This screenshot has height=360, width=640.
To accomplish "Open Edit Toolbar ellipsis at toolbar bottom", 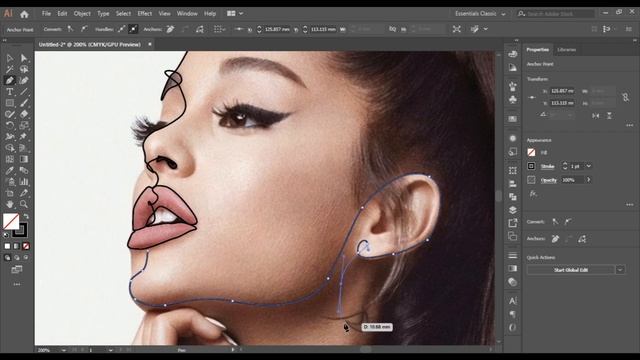I will (x=17, y=284).
